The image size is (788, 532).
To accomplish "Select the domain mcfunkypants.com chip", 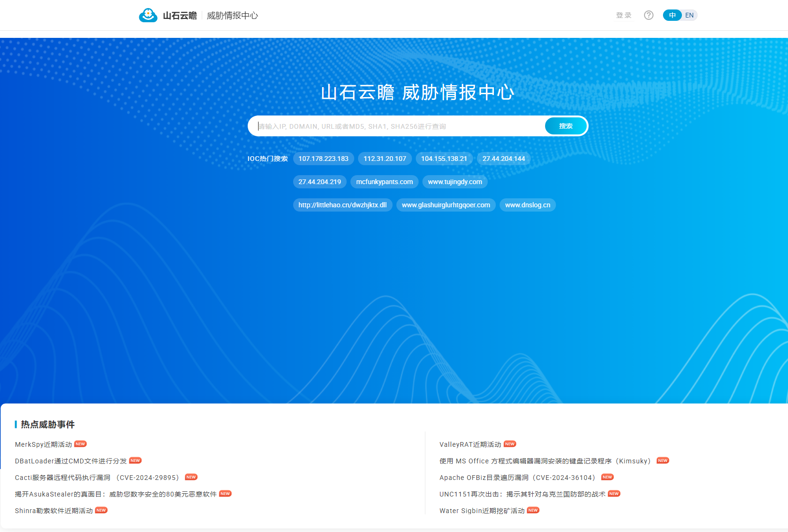I will 384,182.
